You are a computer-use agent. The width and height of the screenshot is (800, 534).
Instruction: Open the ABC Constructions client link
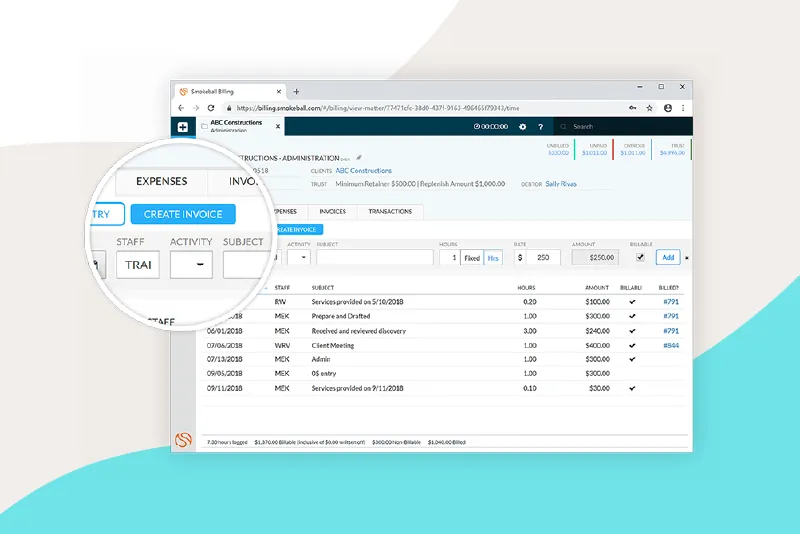pos(363,171)
